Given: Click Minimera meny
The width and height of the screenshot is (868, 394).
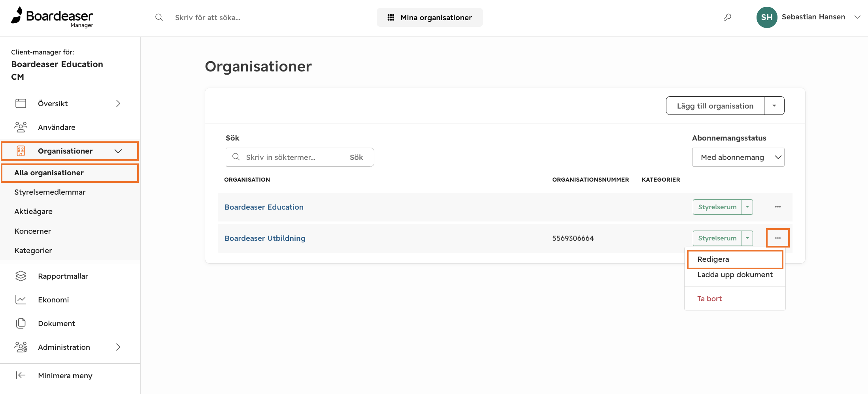Looking at the screenshot, I should 65,375.
